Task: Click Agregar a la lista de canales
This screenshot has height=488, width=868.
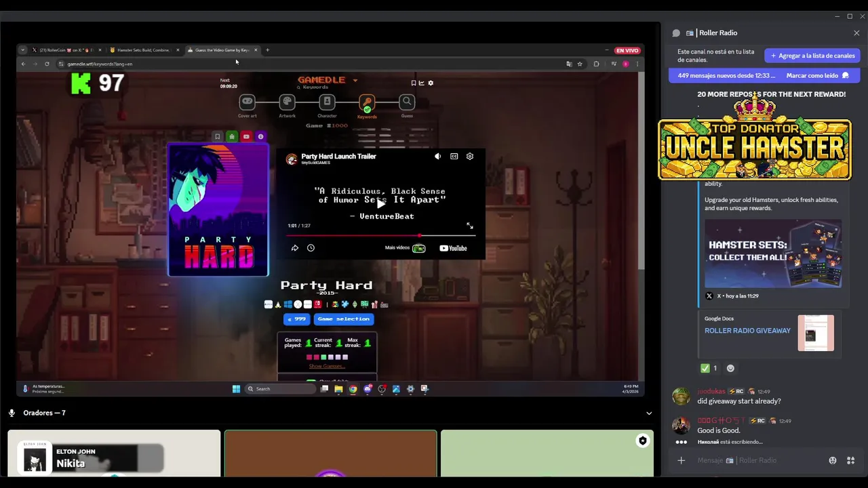Action: [x=812, y=56]
